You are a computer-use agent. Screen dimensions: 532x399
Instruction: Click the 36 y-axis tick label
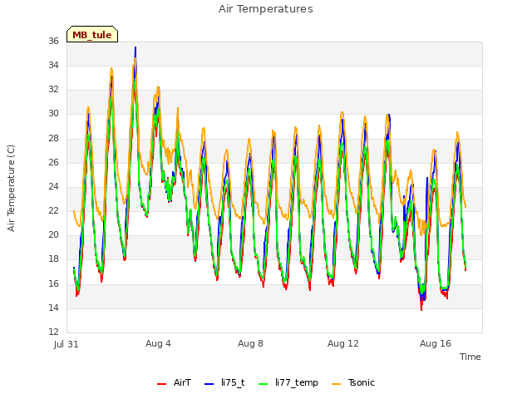coord(53,41)
